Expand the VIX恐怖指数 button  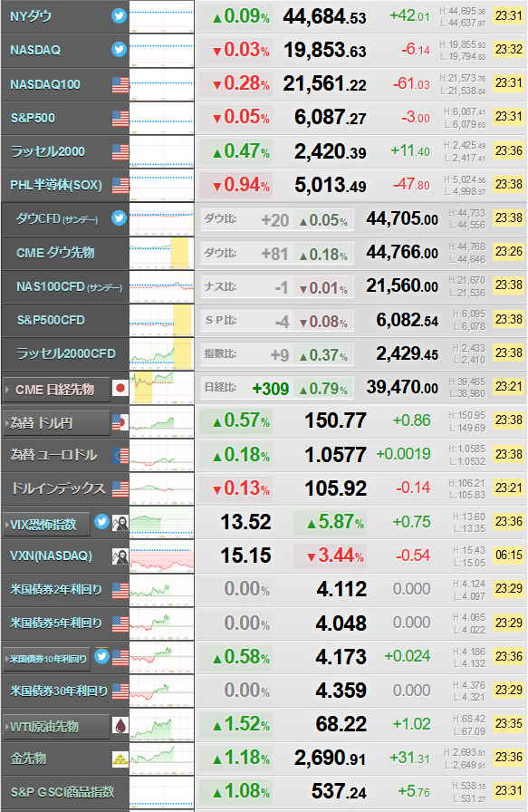click(x=46, y=525)
